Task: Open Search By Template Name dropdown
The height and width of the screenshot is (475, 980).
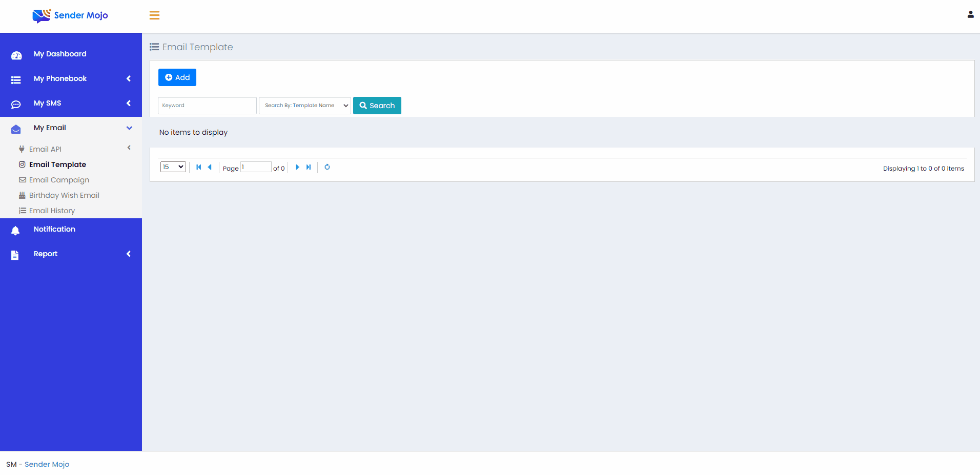Action: (305, 106)
